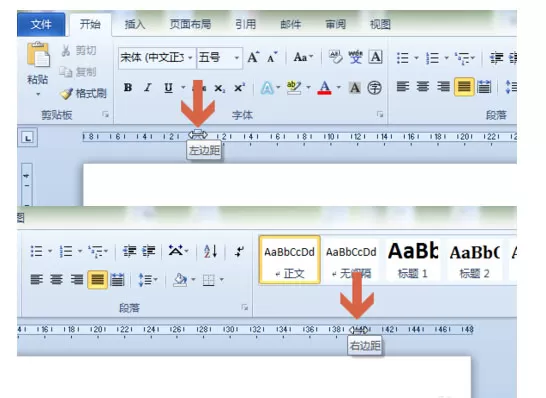546x398 pixels.
Task: Expand underline style dropdown arrow
Action: click(183, 87)
